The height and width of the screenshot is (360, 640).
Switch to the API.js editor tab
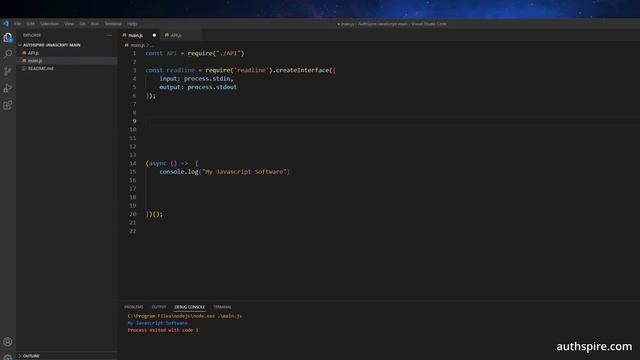coord(176,36)
